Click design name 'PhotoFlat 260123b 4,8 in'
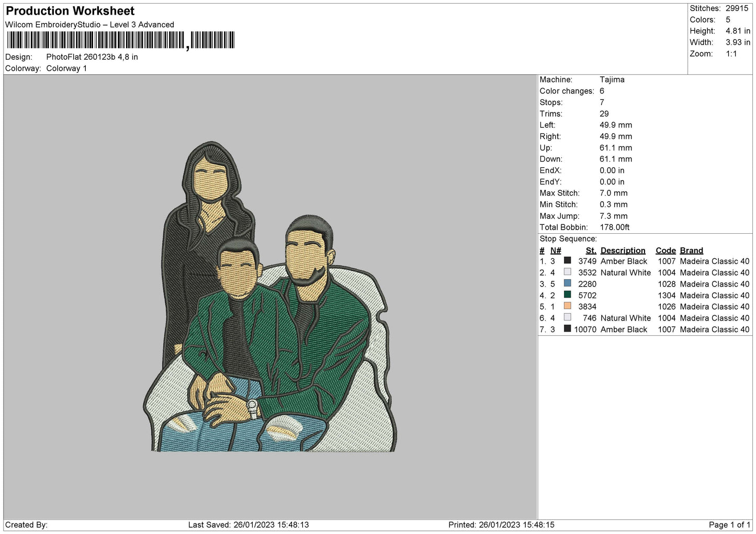The image size is (756, 534). pos(92,57)
